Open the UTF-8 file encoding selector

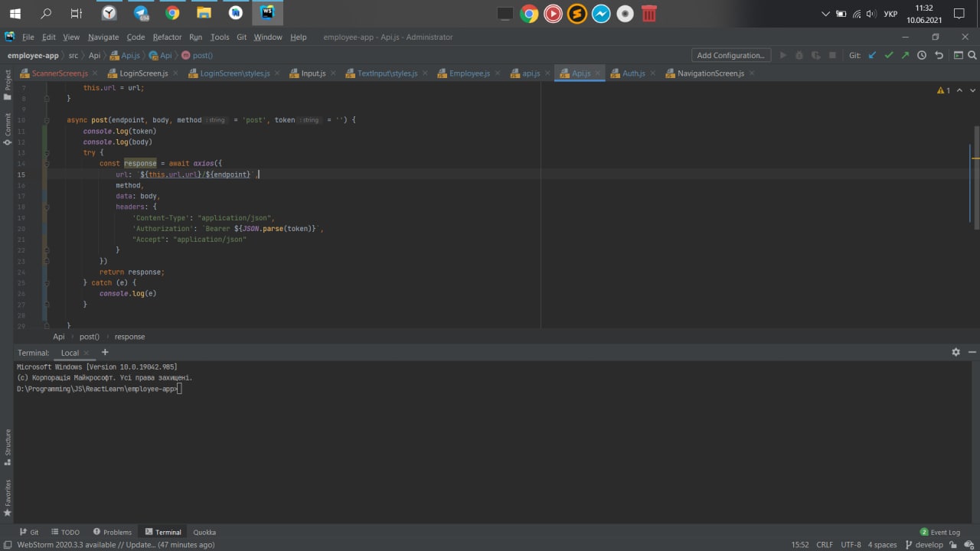pyautogui.click(x=851, y=545)
